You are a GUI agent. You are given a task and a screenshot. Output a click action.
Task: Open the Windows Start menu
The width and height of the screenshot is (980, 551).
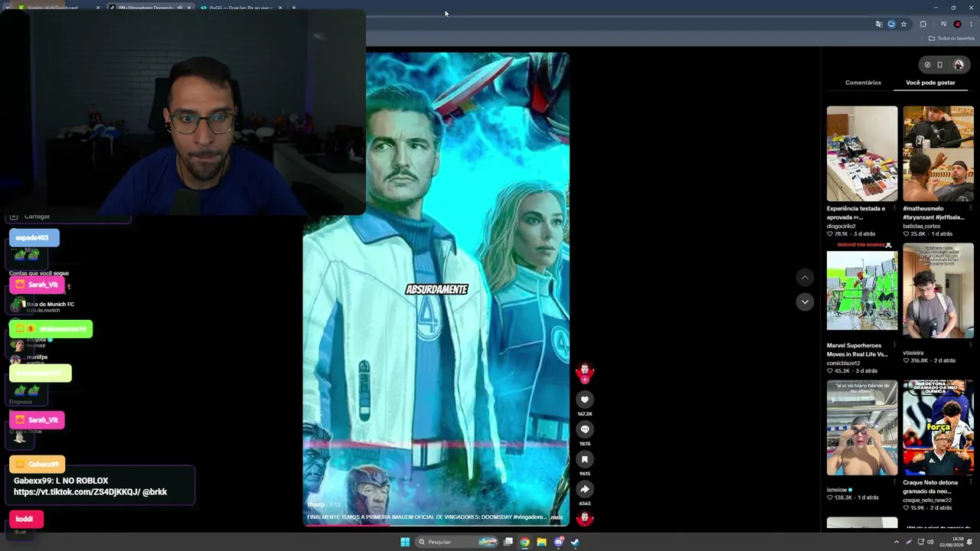(405, 542)
